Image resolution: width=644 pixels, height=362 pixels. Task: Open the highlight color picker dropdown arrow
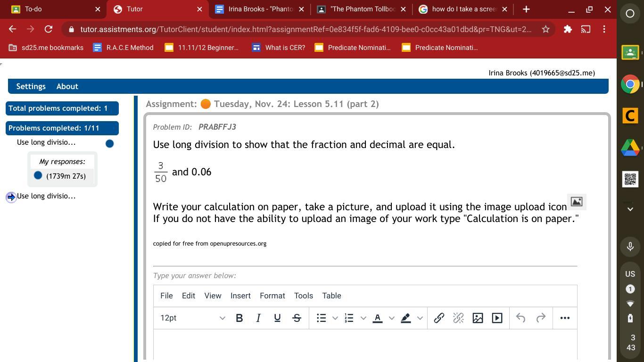420,318
